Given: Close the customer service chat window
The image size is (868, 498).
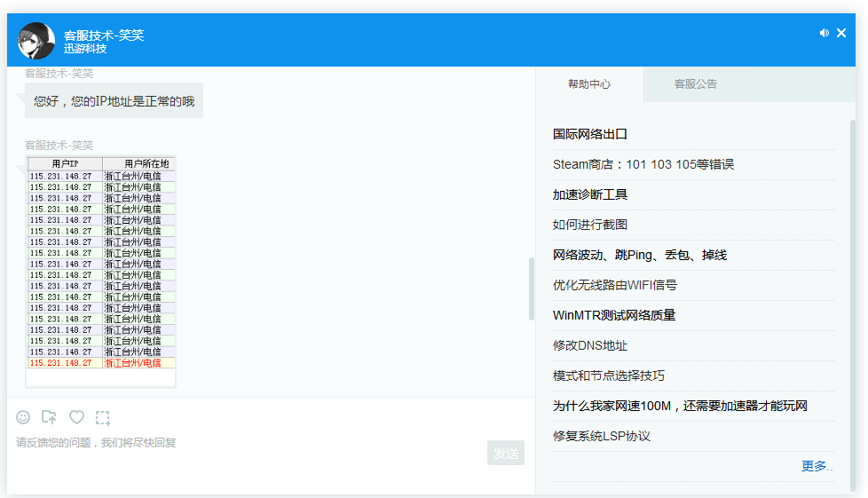Looking at the screenshot, I should (x=841, y=33).
